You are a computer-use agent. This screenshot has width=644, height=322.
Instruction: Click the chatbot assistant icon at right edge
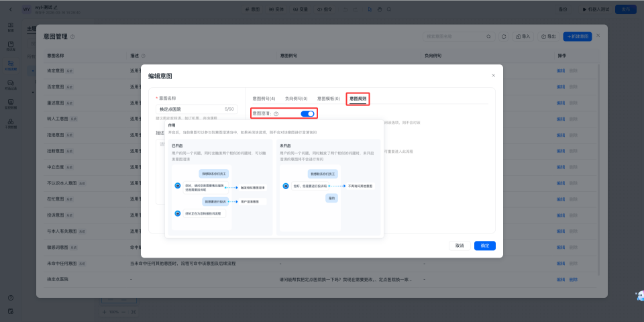(x=639, y=296)
